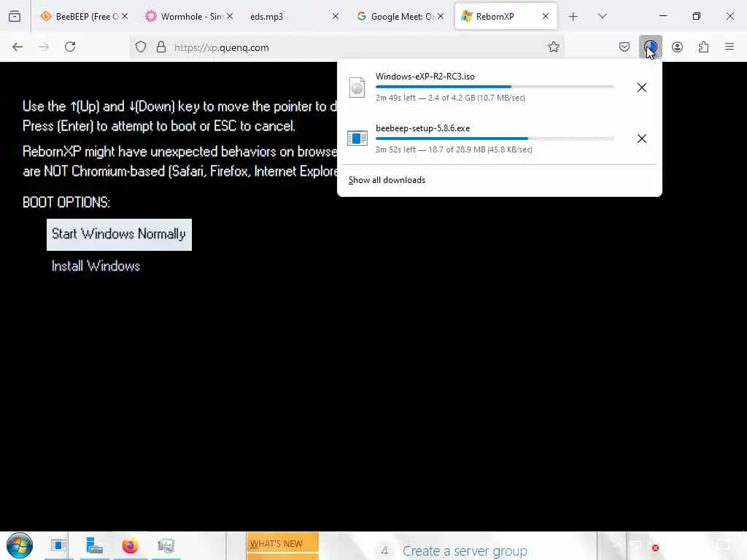
Task: Click the beebeep-setup-5.8.6.exe file name
Action: (x=422, y=128)
